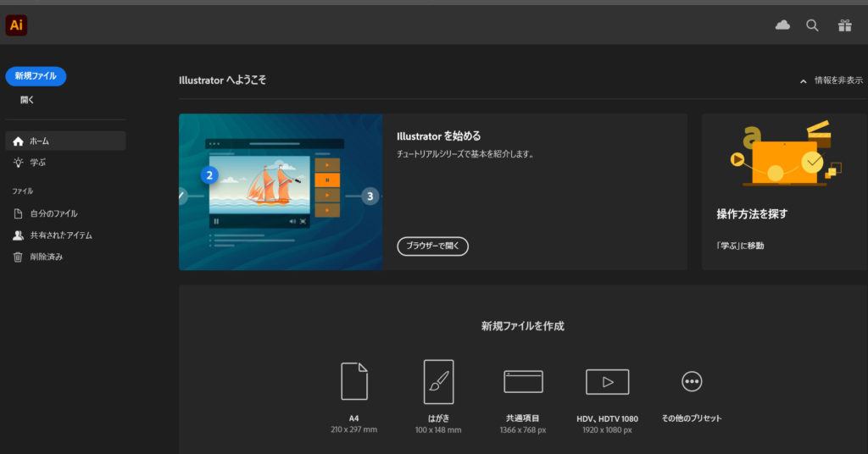Select the HDV、HDTV 1080 video preset
This screenshot has height=454, width=868.
(x=607, y=381)
